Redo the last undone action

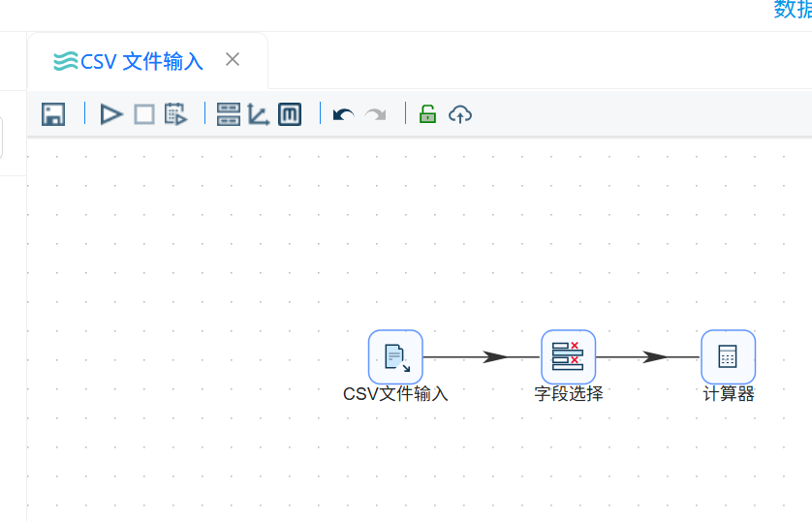(x=375, y=114)
